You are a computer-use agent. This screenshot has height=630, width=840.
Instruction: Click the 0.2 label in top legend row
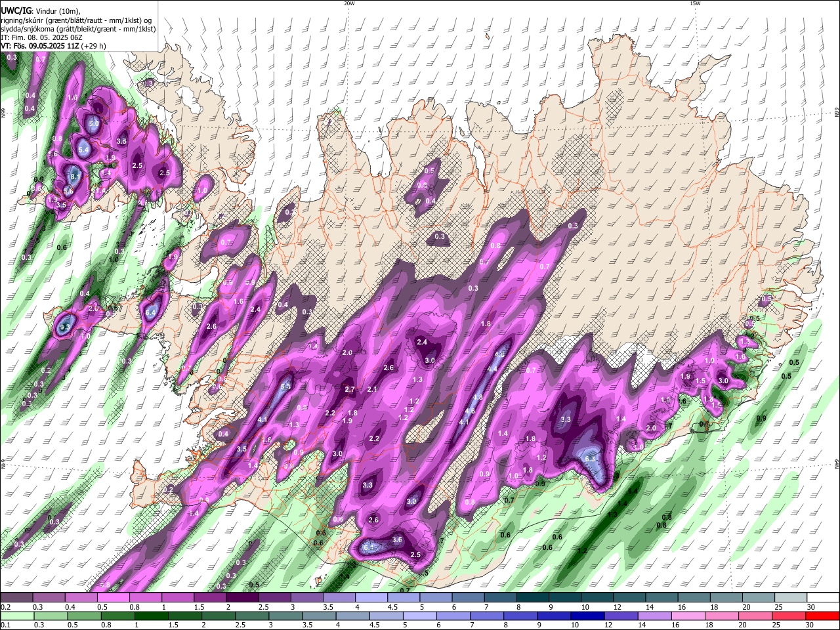(6, 607)
